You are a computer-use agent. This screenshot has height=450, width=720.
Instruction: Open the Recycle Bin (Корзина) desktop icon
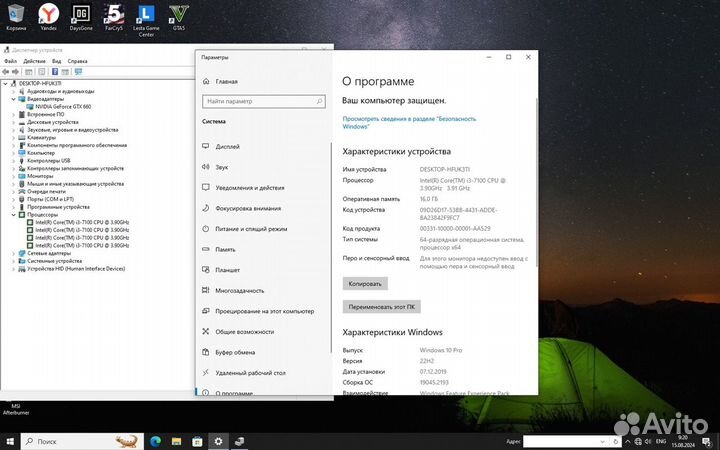coord(16,17)
